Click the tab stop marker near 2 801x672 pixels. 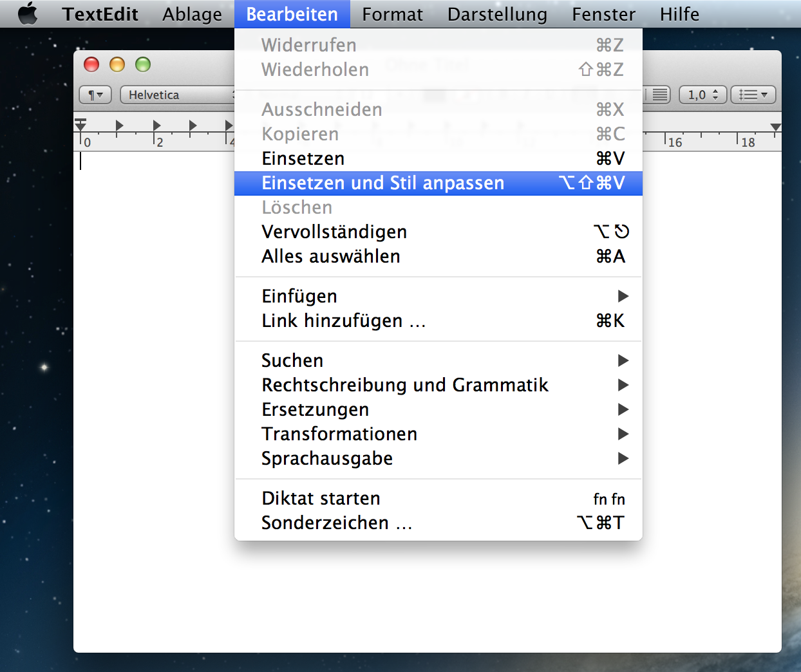(156, 126)
